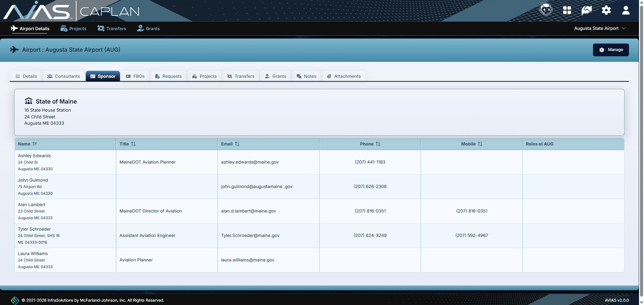Click the Manage button
Viewport: 644px width, 305px height.
(611, 50)
